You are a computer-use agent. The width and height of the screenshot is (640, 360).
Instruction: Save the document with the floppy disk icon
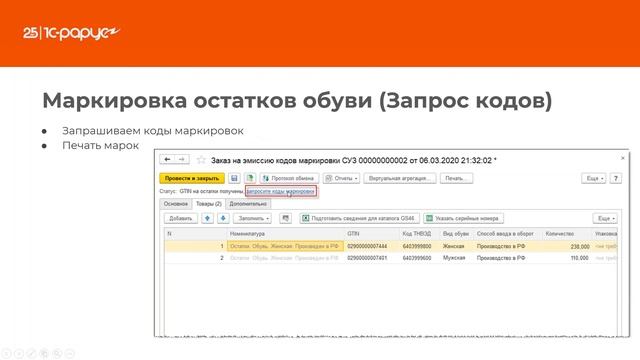tap(234, 178)
